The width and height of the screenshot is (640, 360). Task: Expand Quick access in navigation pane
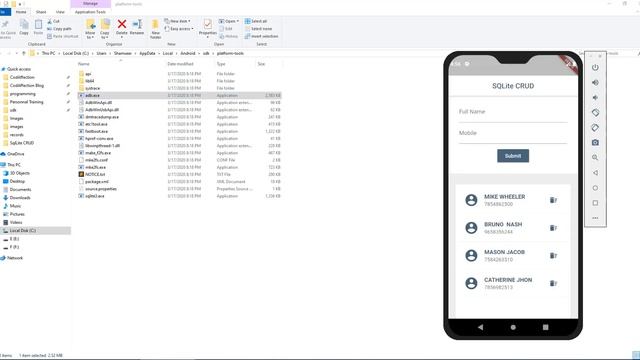pos(16,69)
